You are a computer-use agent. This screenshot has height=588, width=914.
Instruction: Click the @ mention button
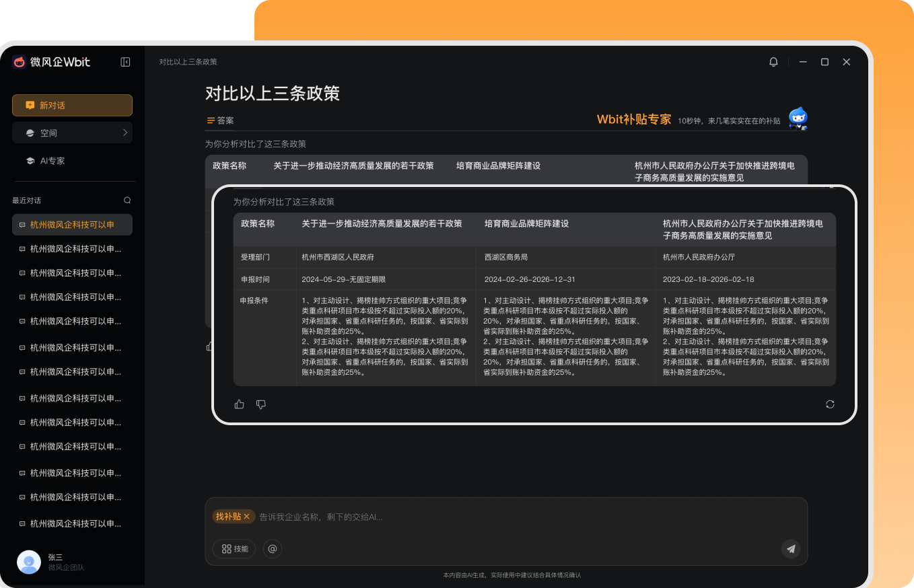(272, 549)
